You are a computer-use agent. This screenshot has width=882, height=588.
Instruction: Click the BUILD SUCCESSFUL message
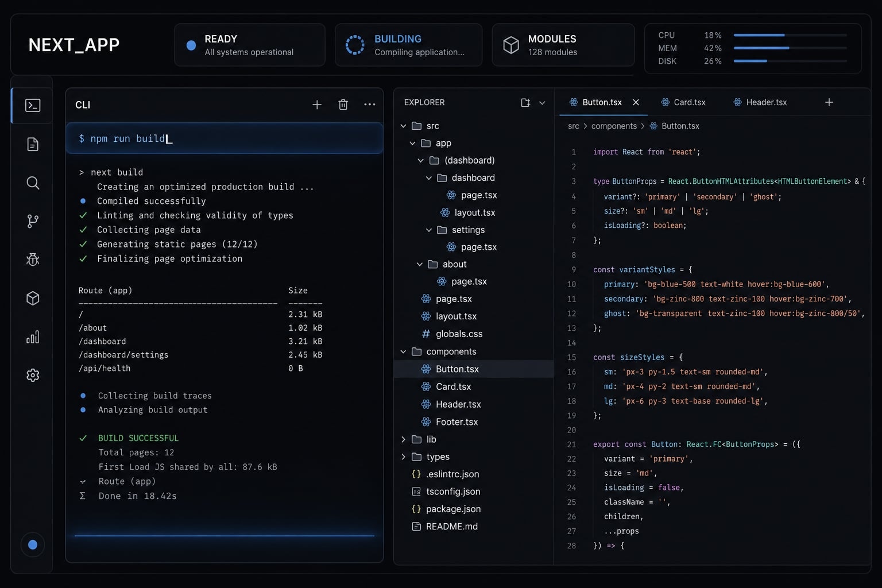138,438
